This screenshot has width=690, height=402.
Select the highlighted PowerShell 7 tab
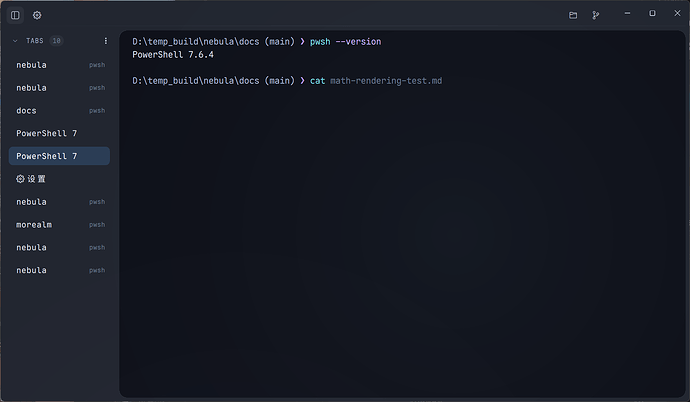pyautogui.click(x=59, y=156)
